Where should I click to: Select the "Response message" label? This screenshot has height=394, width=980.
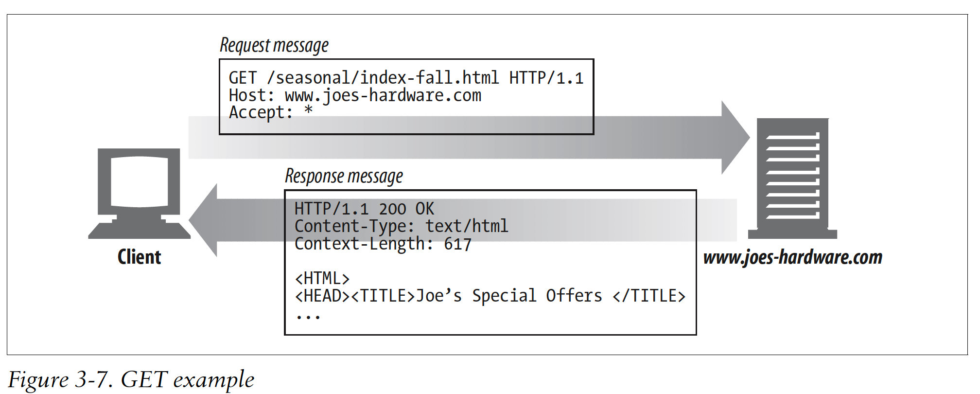pos(344,176)
